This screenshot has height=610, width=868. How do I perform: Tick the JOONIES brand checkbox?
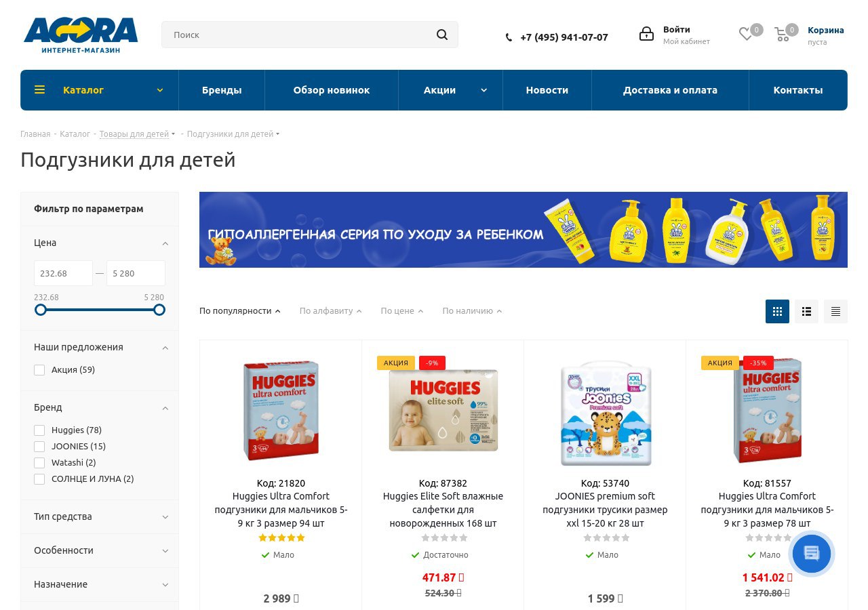click(x=39, y=447)
